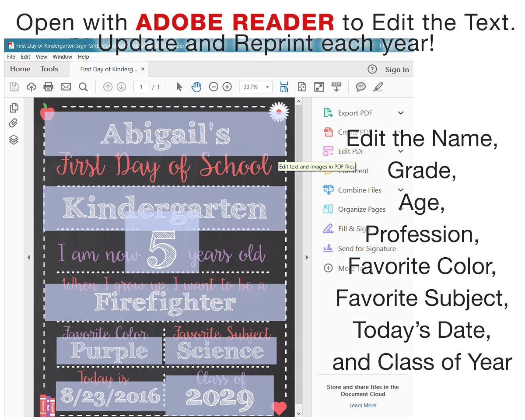Viewport: 525px width, 420px height.
Task: Edit the Purple favorite color field
Action: click(109, 351)
